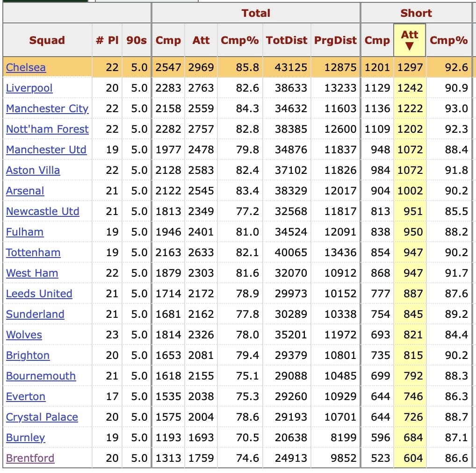This screenshot has height=473, width=476.
Task: Open the Crystal Palace squad link
Action: (42, 417)
